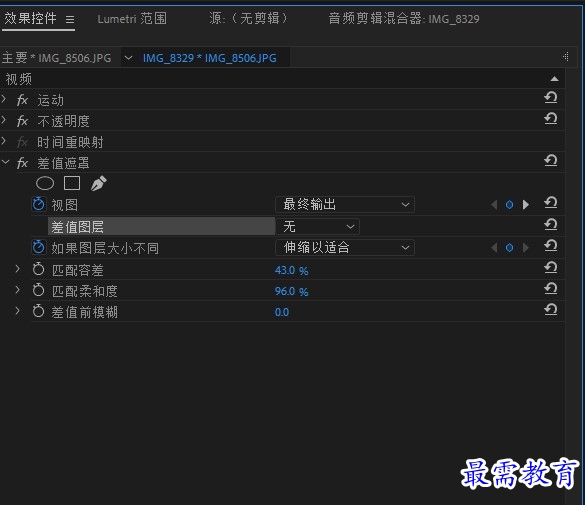Go to previous keyframe for 视图
The image size is (585, 505).
tap(494, 205)
